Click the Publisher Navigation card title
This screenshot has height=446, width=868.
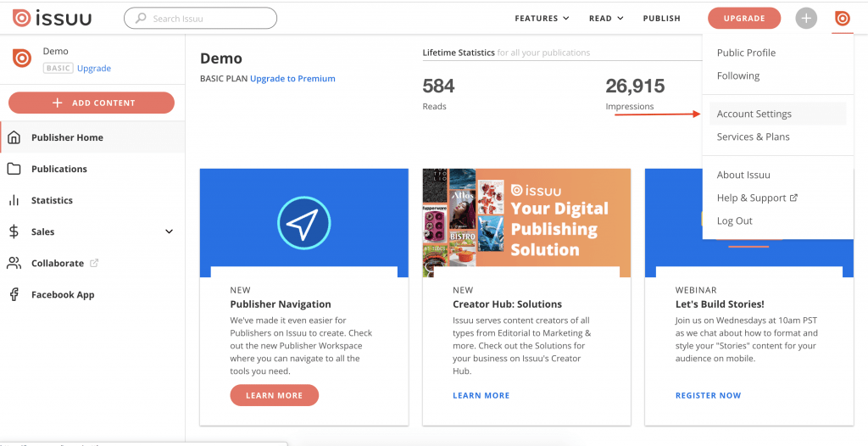[281, 304]
